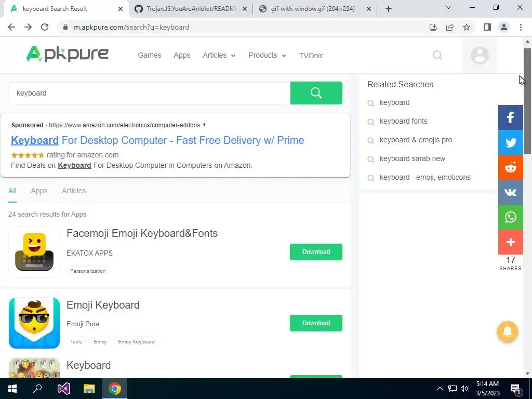Open the Windows Start menu
Viewport: 532px width, 399px height.
pos(12,389)
